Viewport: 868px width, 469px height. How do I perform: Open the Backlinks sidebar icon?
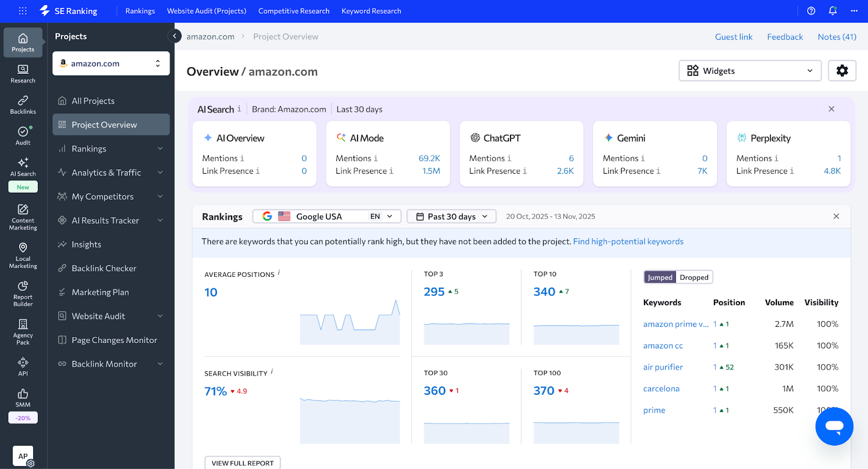[x=23, y=104]
